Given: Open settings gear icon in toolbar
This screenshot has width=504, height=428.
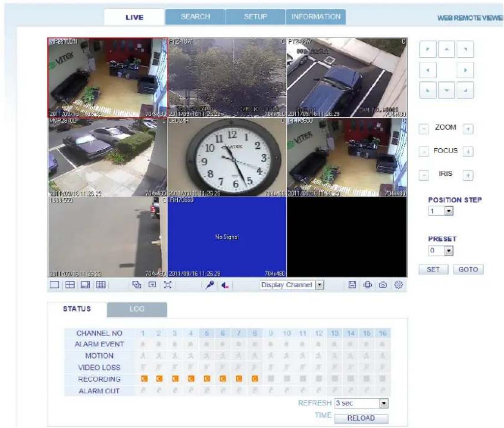Looking at the screenshot, I should pyautogui.click(x=398, y=285).
